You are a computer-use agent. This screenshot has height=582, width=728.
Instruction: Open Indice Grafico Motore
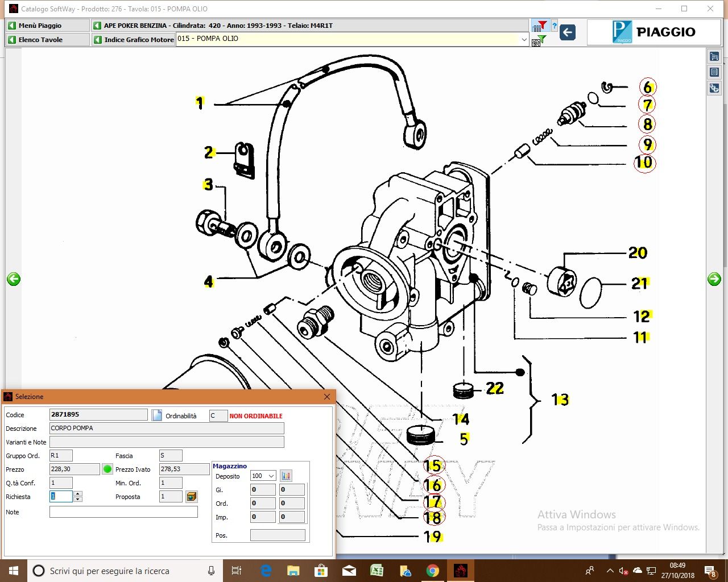[134, 40]
